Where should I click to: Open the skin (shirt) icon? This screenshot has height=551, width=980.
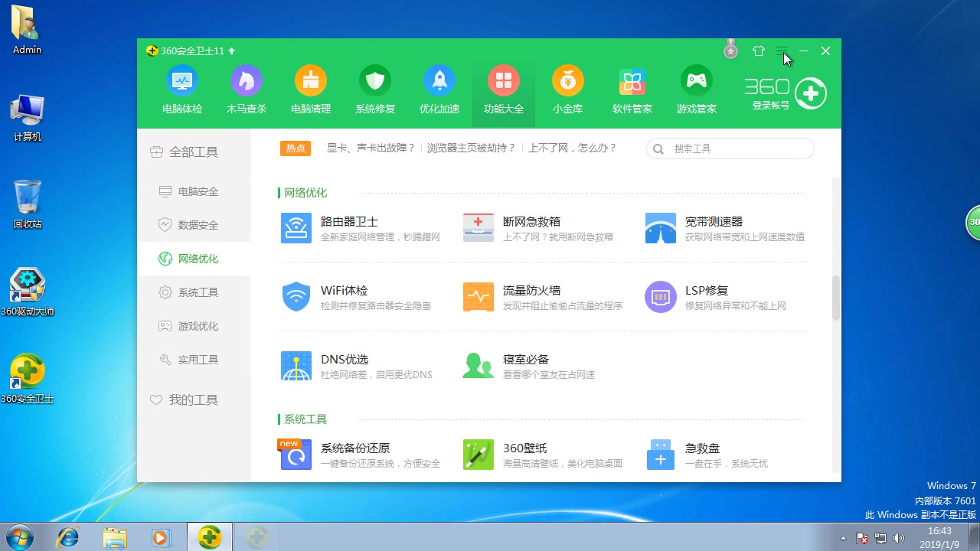coord(759,51)
